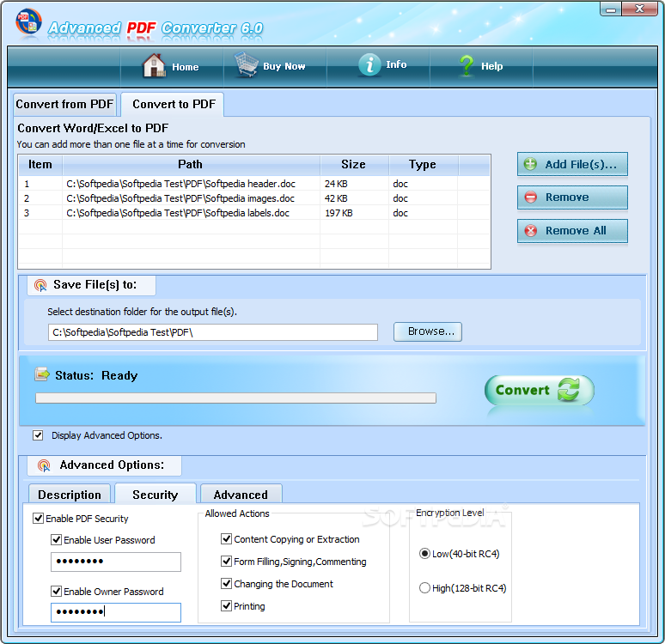Sort by the Type column header
665x644 pixels.
pyautogui.click(x=423, y=165)
